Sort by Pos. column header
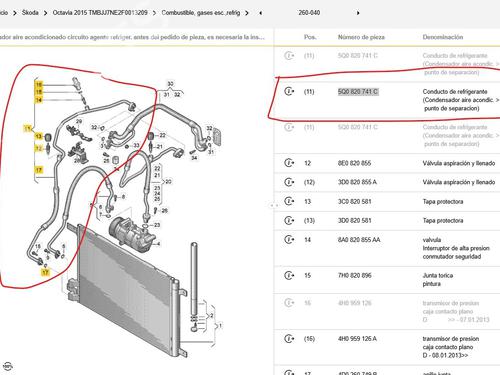The height and width of the screenshot is (375, 500). click(310, 37)
